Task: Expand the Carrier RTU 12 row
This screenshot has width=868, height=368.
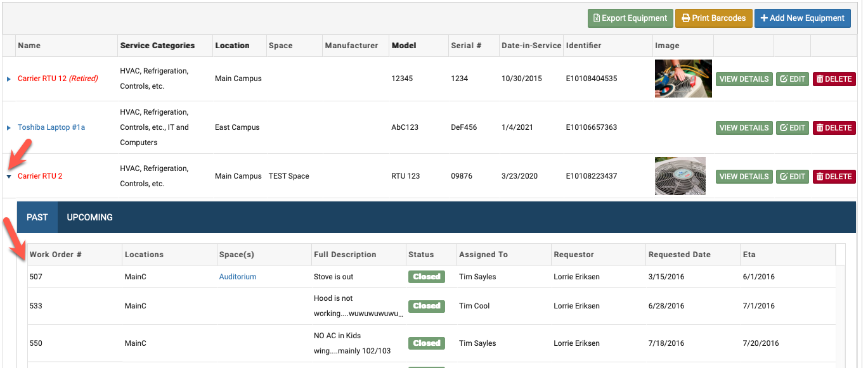Action: 9,79
